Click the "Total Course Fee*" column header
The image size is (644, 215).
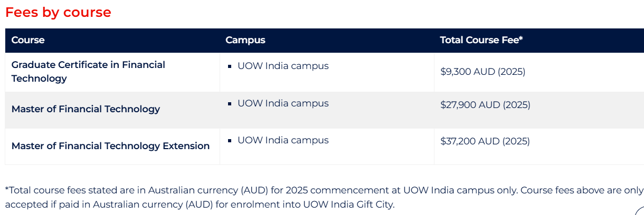[x=481, y=40]
